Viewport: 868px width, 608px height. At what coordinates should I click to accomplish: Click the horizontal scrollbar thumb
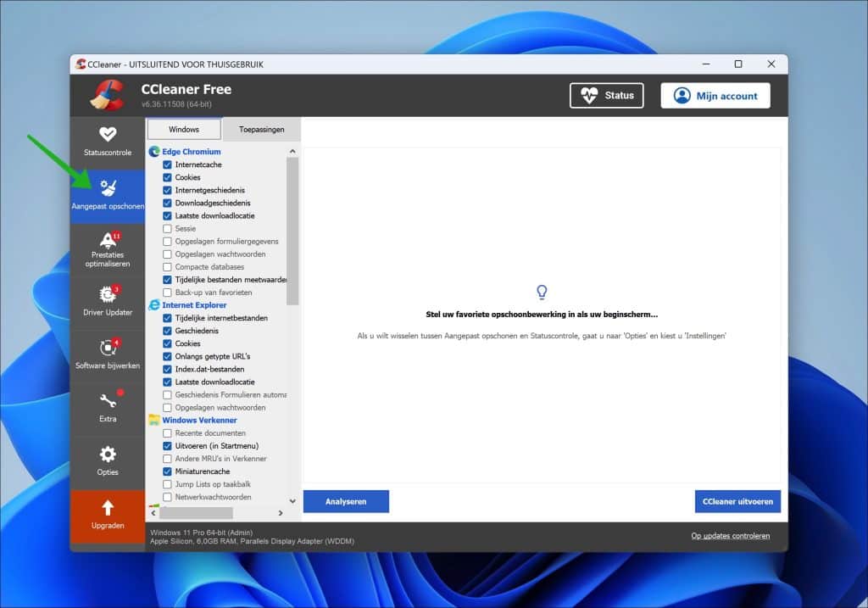point(196,513)
